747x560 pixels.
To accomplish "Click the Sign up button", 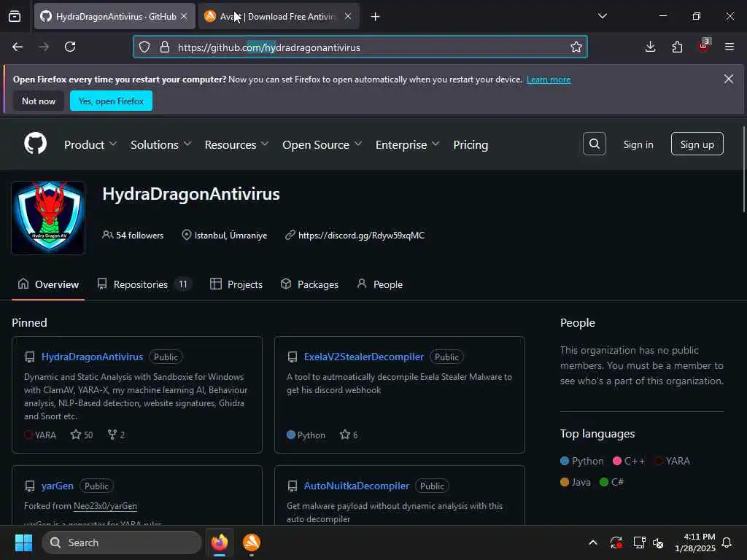I will click(697, 144).
